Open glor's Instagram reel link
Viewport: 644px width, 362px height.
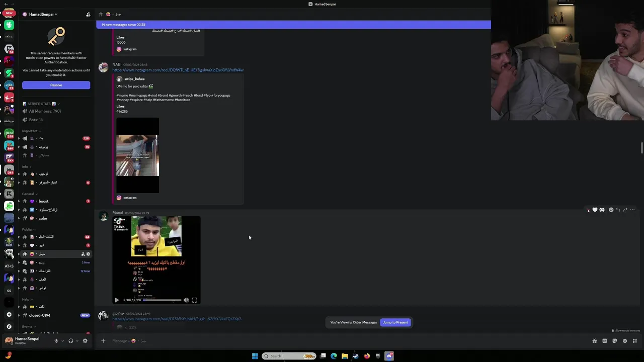coord(177,319)
